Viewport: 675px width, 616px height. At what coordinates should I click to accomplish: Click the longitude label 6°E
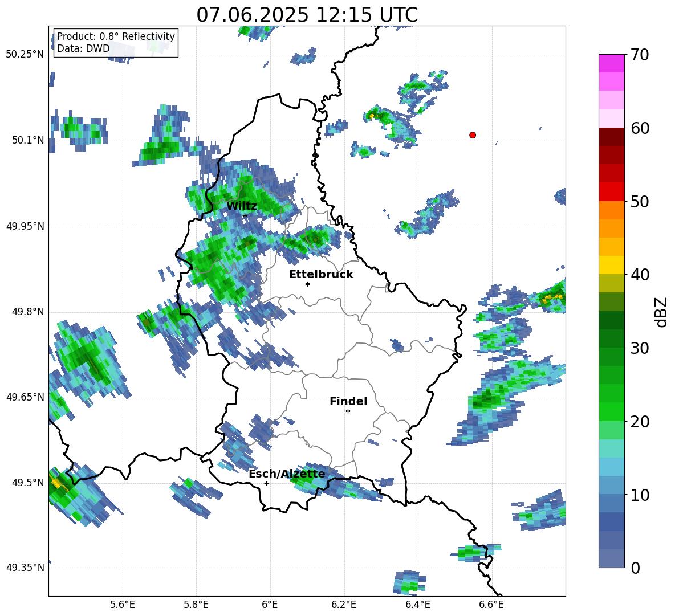(x=270, y=605)
